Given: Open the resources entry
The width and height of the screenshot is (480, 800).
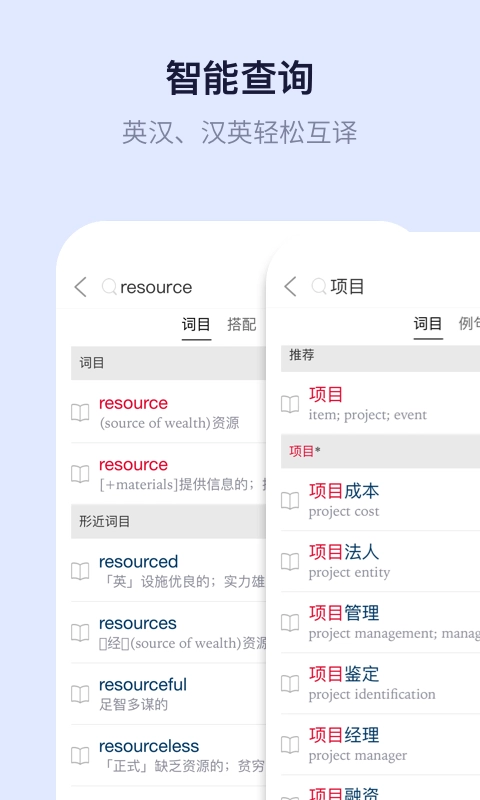Looking at the screenshot, I should tap(168, 633).
